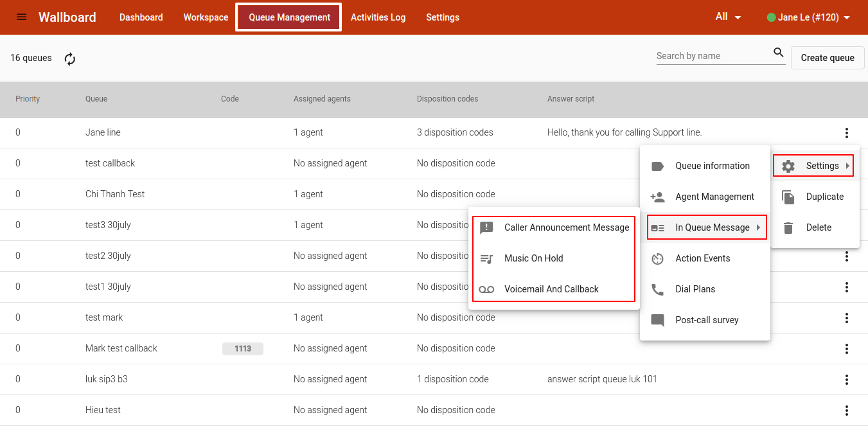Expand the Jane Le account dropdown

click(x=810, y=17)
